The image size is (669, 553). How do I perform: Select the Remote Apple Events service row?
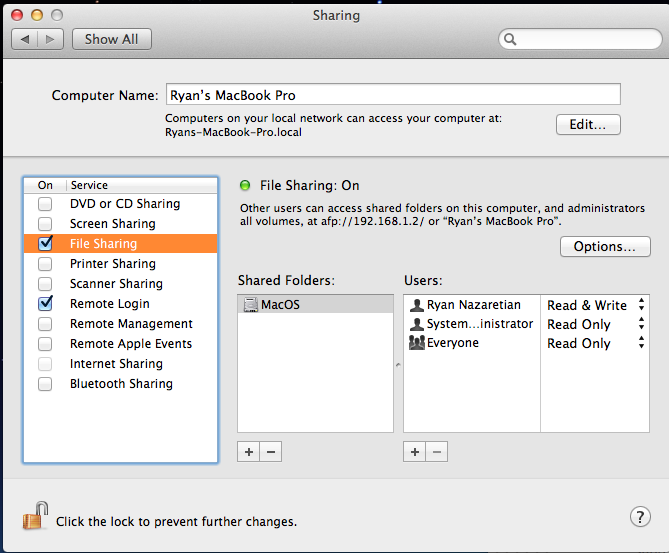coord(121,343)
